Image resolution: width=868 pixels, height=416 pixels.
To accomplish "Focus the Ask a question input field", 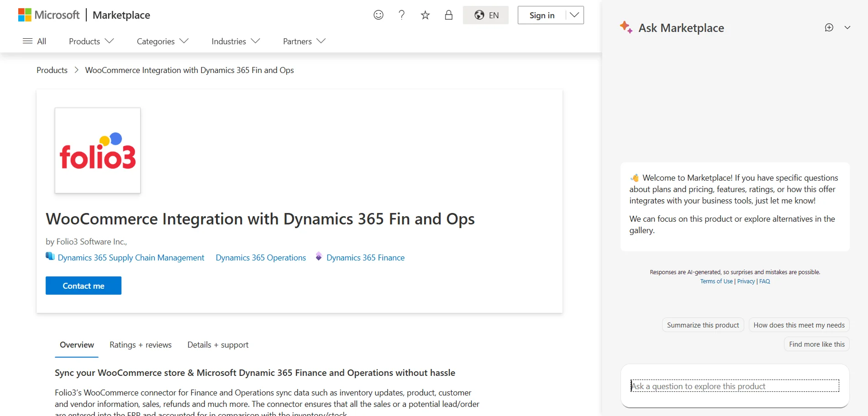I will pyautogui.click(x=735, y=386).
